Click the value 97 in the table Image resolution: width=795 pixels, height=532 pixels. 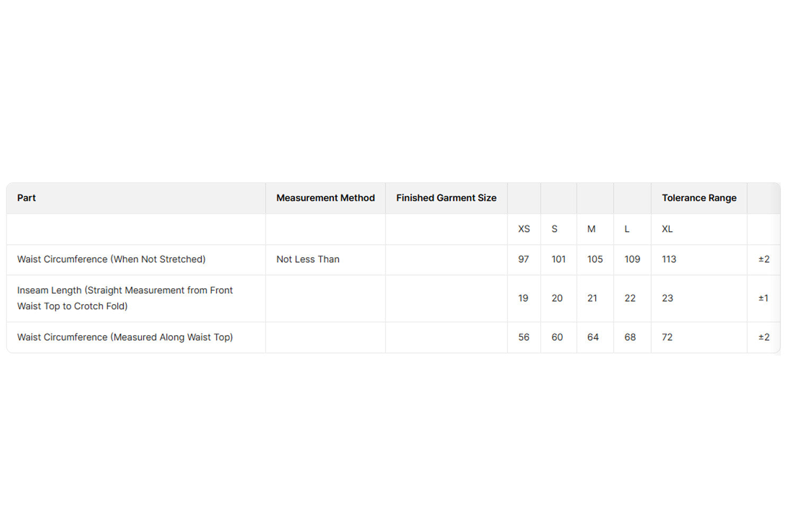[523, 260]
